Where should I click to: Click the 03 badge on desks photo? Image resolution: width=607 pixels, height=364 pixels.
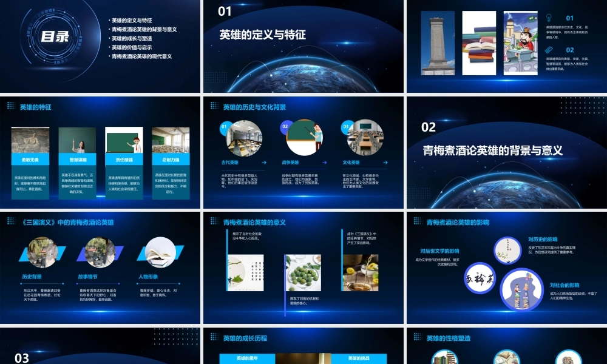[x=346, y=127]
